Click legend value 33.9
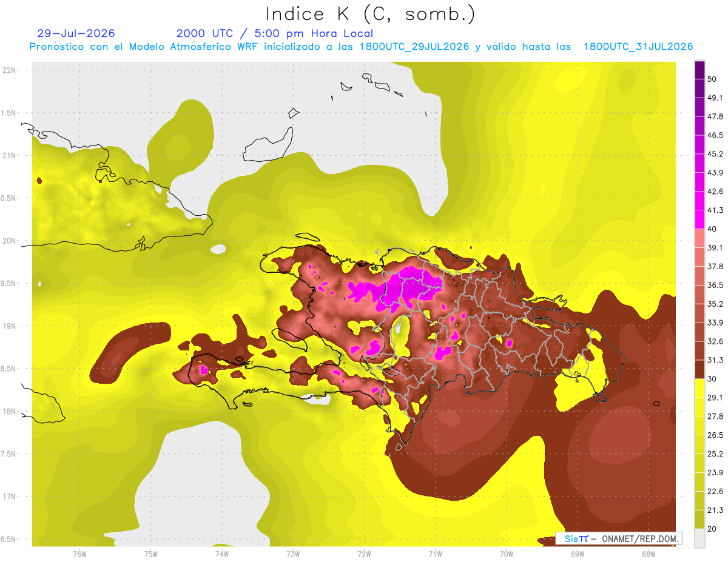Viewport: 728px width, 562px height. pyautogui.click(x=715, y=323)
